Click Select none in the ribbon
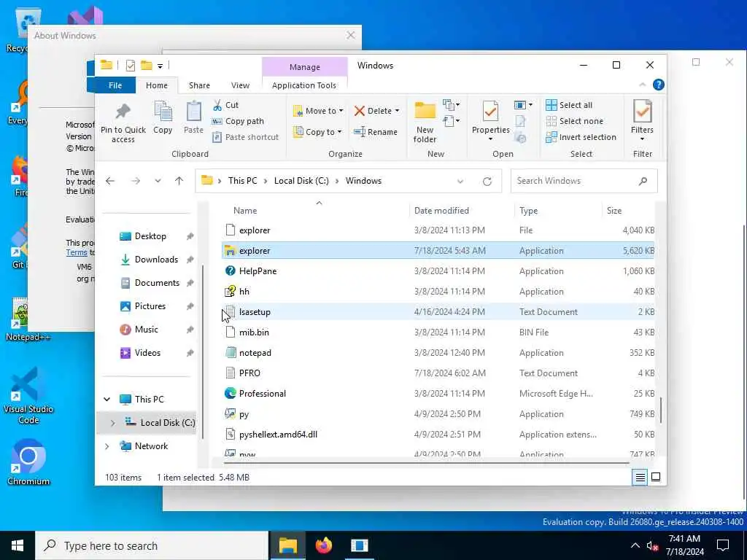The height and width of the screenshot is (560, 747). 575,121
